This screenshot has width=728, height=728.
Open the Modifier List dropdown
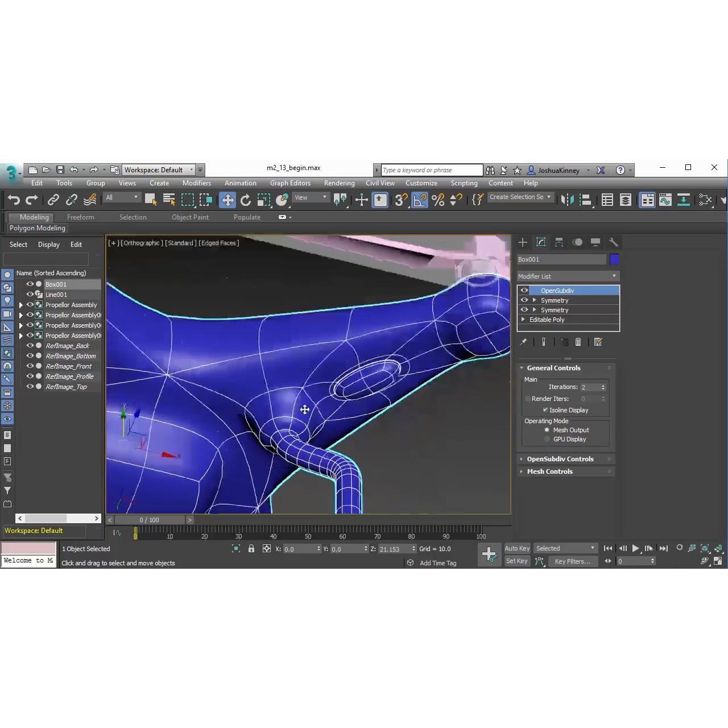point(567,276)
